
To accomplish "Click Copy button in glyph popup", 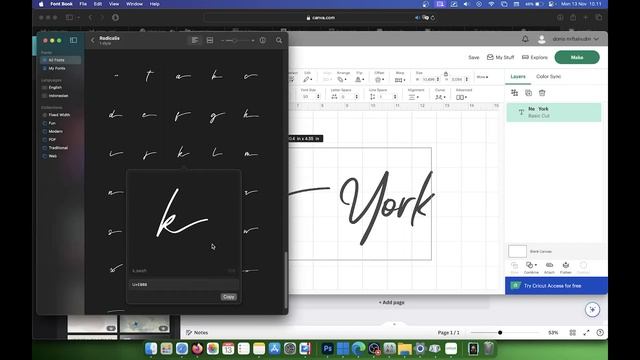I will click(229, 297).
